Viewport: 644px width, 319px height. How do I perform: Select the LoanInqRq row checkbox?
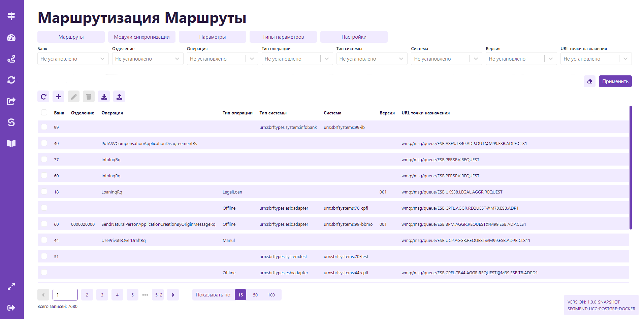click(44, 191)
